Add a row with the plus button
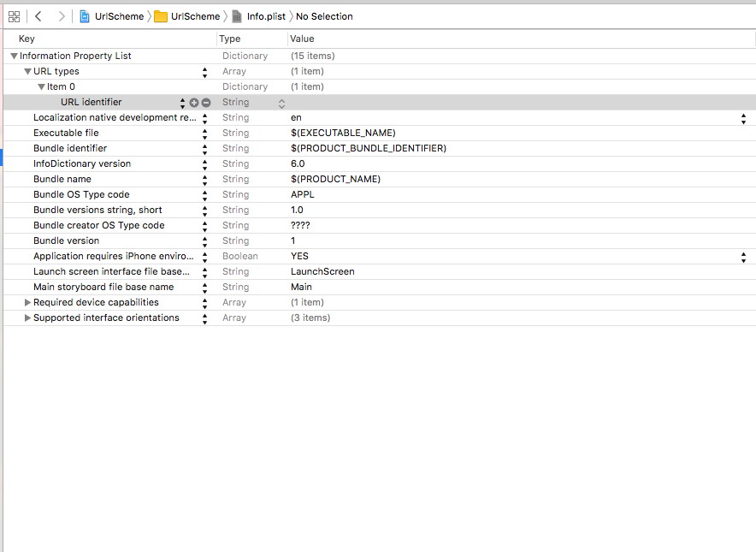 pyautogui.click(x=194, y=103)
